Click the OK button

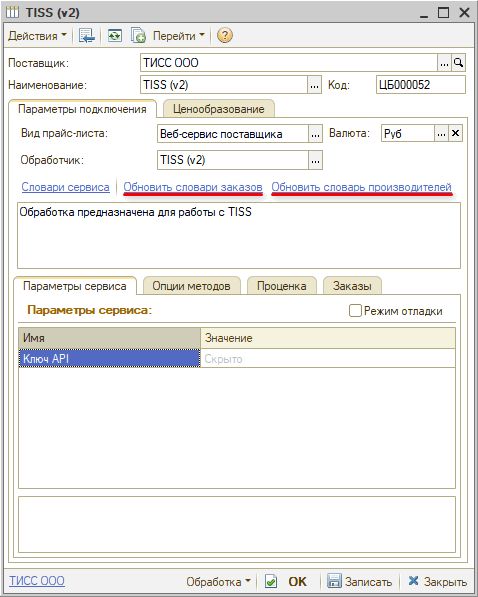tap(297, 582)
